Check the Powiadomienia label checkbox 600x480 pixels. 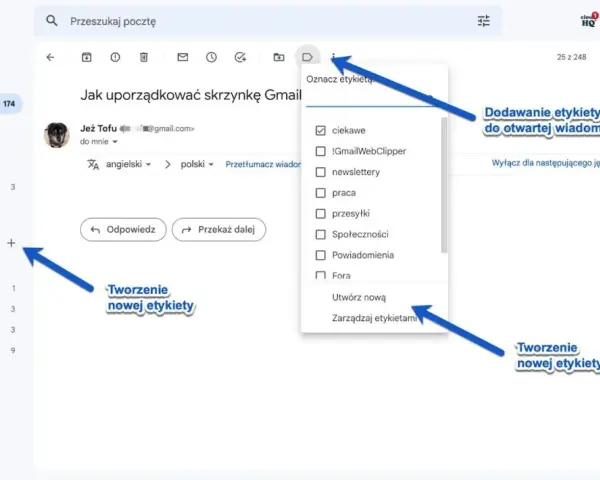321,255
